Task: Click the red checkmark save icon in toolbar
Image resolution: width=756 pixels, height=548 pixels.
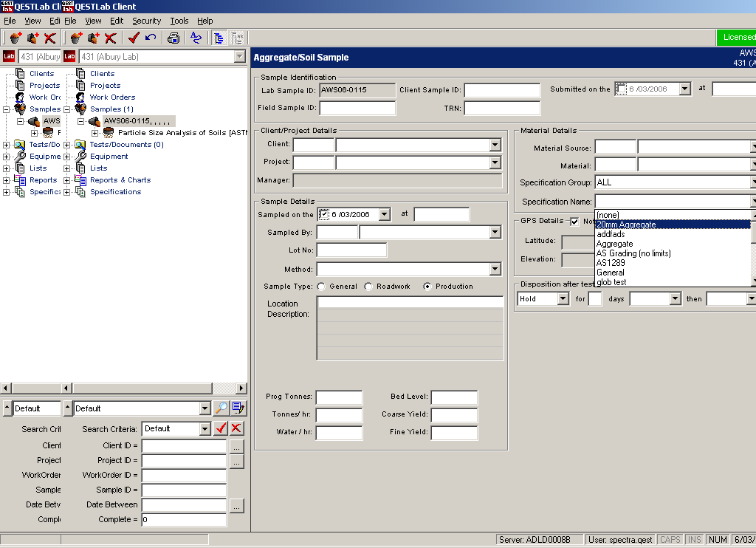Action: coord(134,38)
